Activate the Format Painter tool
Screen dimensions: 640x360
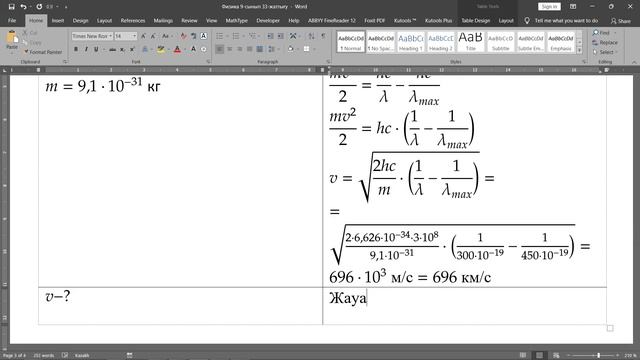coord(42,52)
